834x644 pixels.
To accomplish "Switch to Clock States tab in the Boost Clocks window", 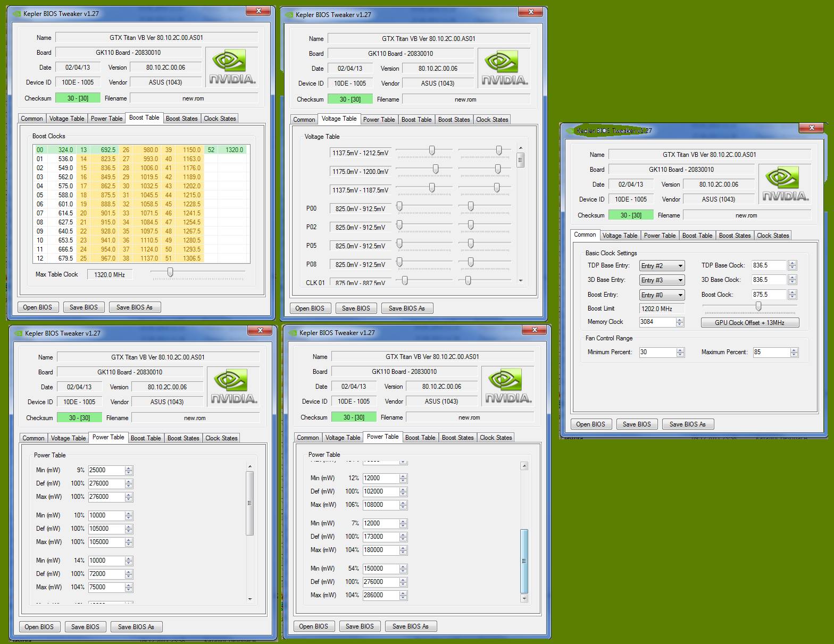I will click(x=220, y=119).
